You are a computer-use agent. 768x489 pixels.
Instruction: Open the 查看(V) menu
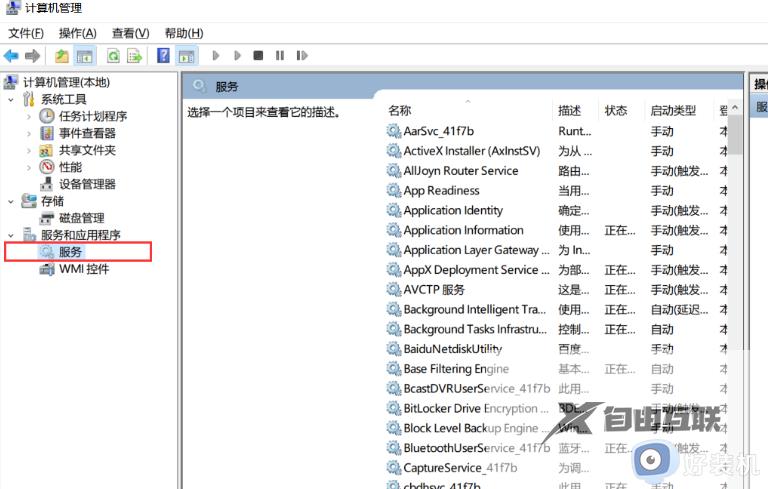(130, 33)
